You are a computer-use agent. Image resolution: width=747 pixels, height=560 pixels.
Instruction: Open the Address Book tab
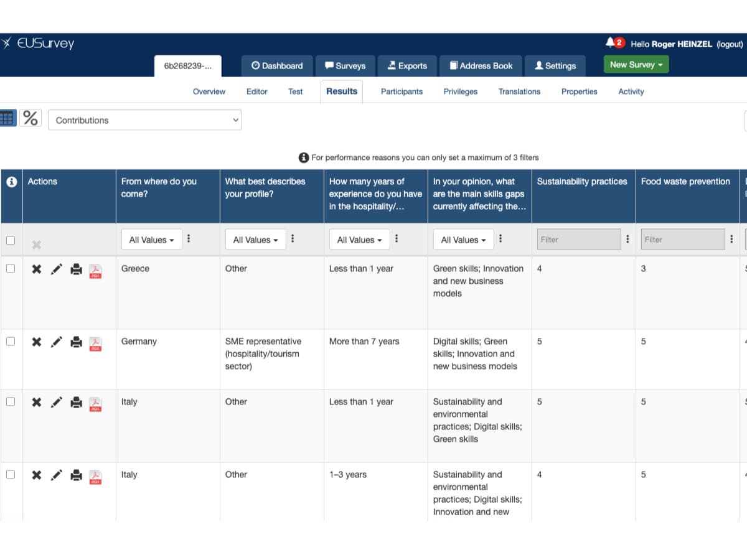click(481, 66)
